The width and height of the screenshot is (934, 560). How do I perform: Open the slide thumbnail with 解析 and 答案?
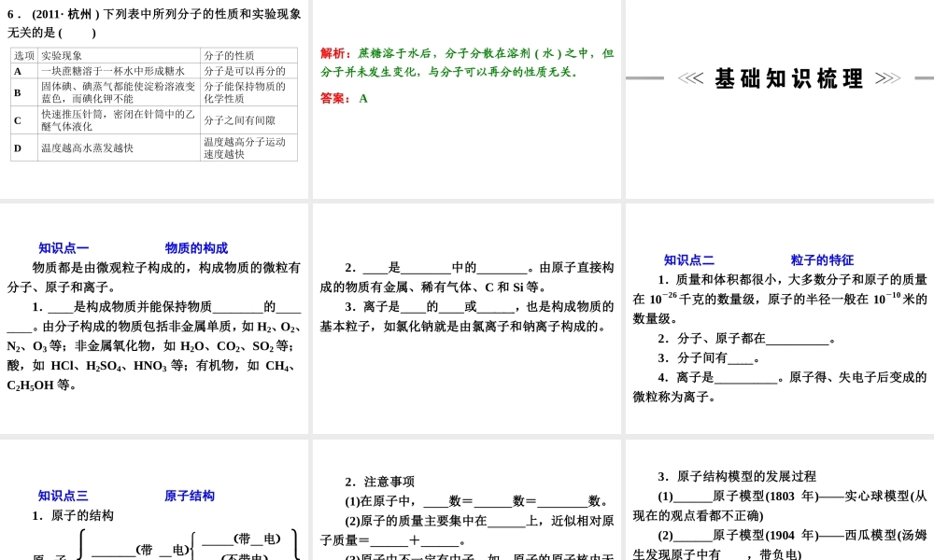click(466, 99)
